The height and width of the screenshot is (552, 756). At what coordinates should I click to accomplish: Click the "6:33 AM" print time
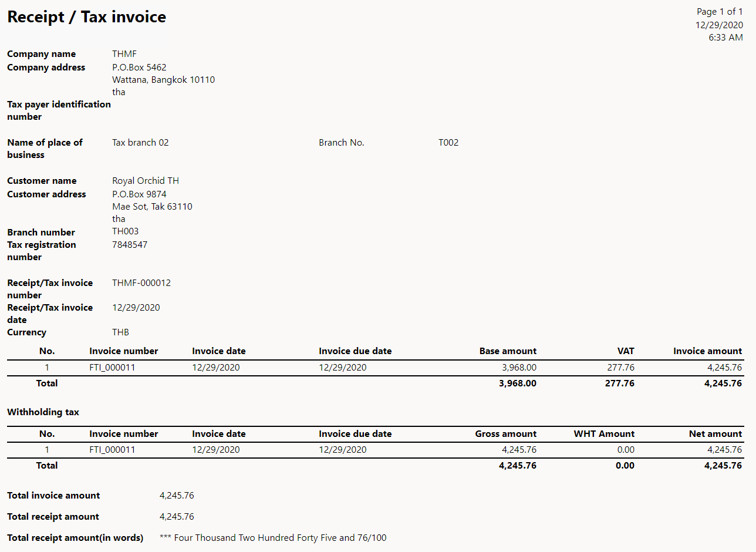(726, 38)
